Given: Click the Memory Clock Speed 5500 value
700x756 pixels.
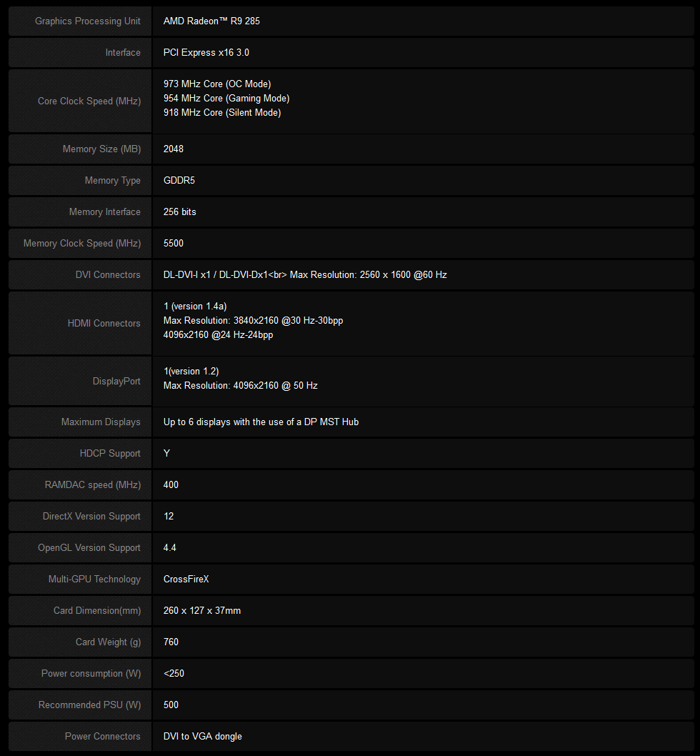Looking at the screenshot, I should pos(173,243).
